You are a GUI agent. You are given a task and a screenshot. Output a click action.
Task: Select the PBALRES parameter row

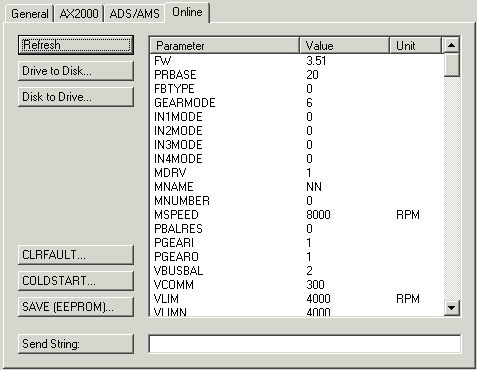click(x=297, y=229)
